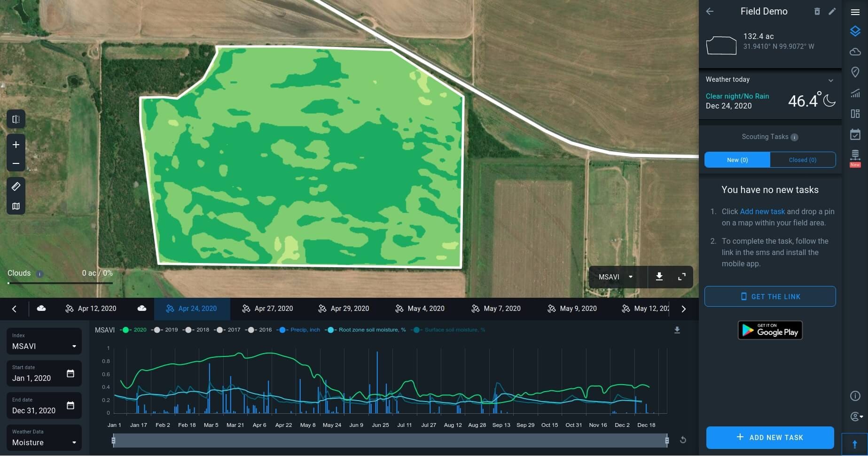
Task: Open the weather cloud icon in sidebar
Action: pos(855,52)
